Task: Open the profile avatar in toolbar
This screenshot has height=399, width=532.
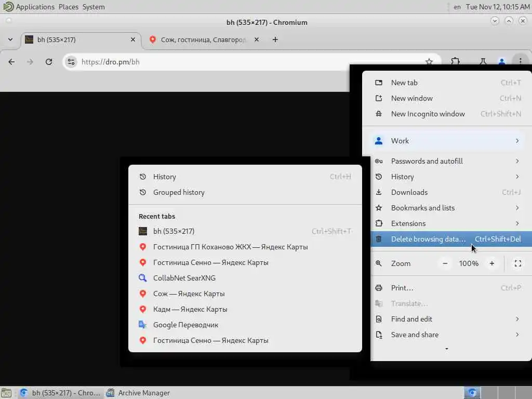Action: [502, 62]
